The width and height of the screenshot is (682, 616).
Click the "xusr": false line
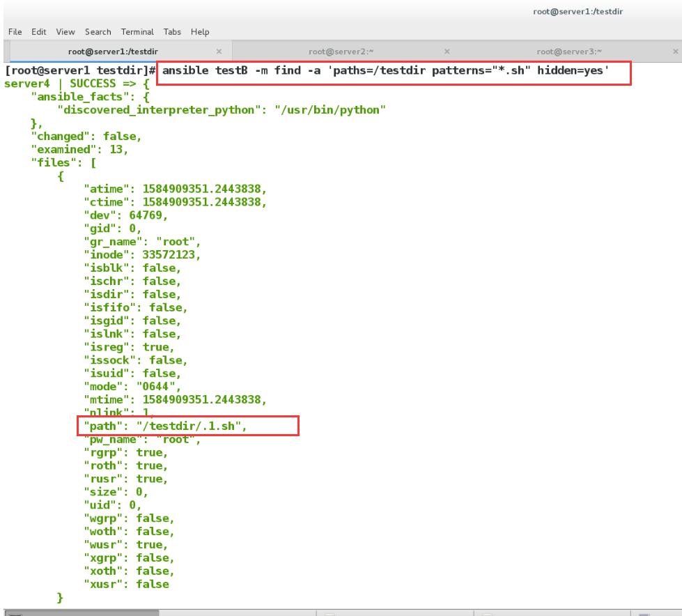click(126, 584)
